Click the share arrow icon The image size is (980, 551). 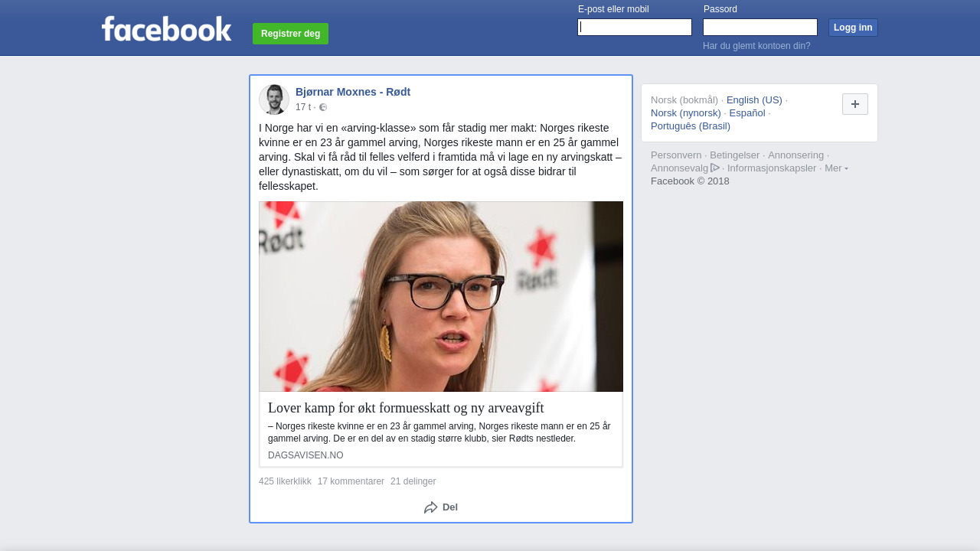click(431, 507)
